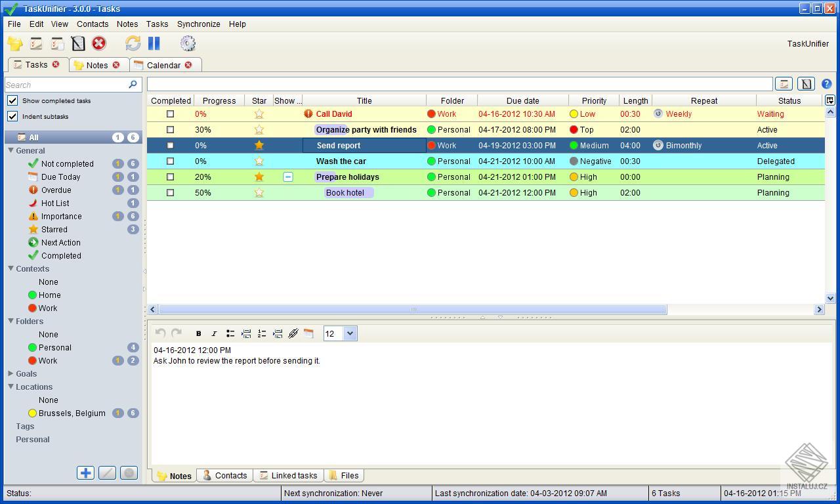Uncheck Show completed tasks checkbox
This screenshot has width=840, height=504.
(12, 100)
